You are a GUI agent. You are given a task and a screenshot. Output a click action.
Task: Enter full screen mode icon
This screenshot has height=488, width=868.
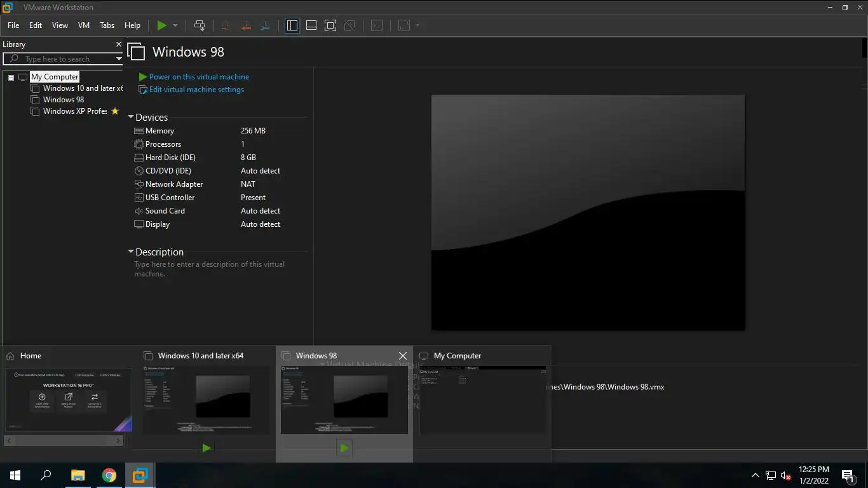click(330, 25)
